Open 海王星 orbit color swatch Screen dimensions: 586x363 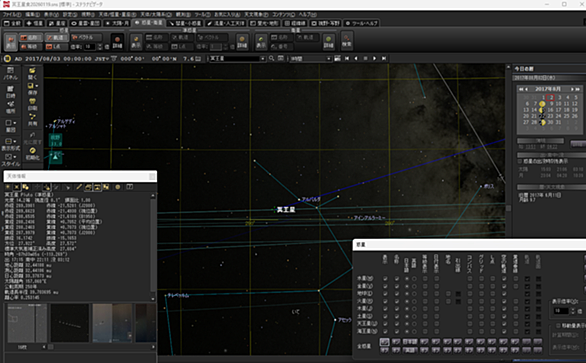[x=539, y=331]
